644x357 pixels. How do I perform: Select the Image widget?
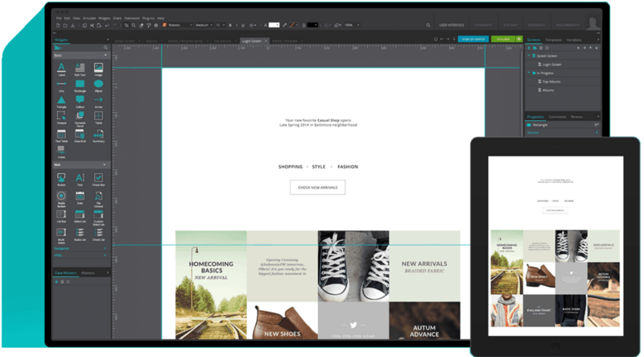98,69
